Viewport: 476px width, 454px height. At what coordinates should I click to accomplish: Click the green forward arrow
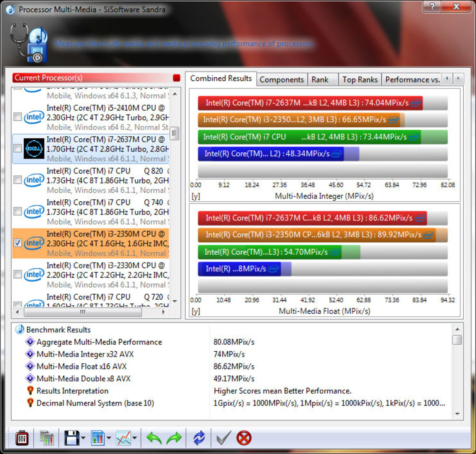click(174, 438)
